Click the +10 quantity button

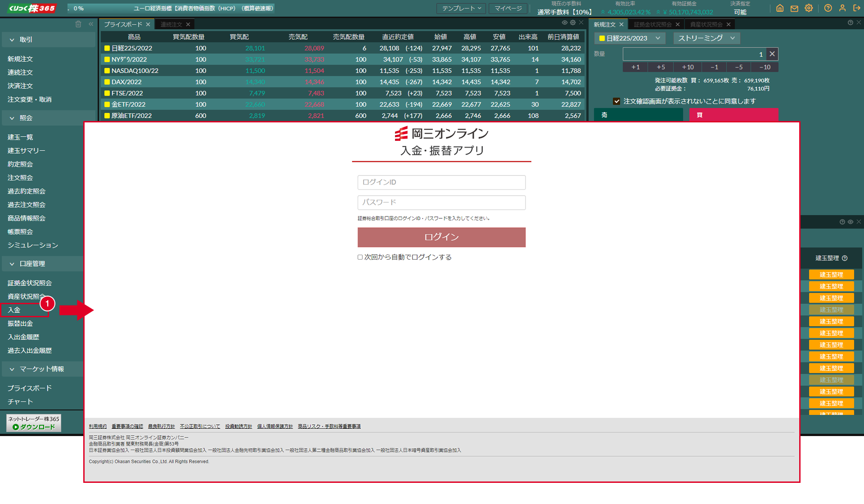[x=688, y=67]
